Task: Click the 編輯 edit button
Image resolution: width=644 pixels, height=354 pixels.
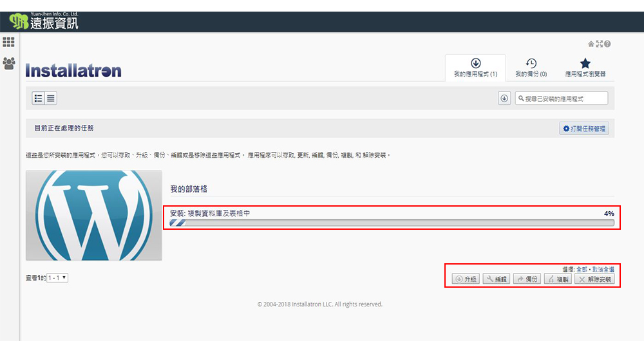Action: (497, 279)
